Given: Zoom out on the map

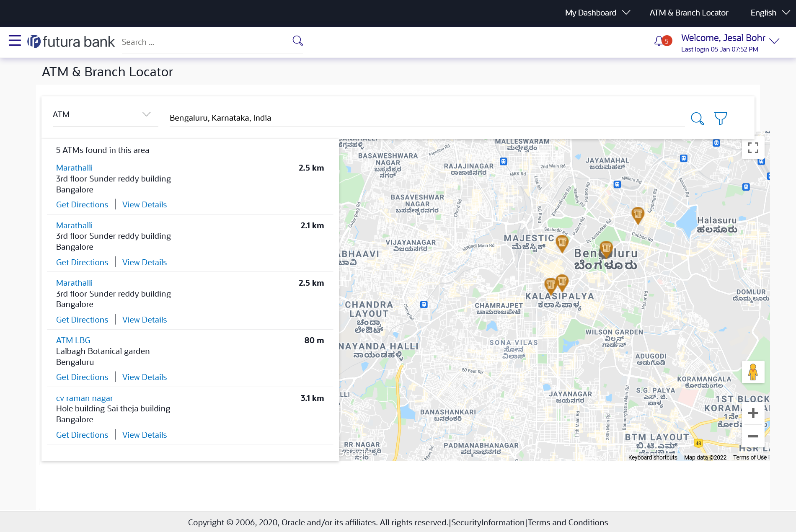Looking at the screenshot, I should [x=753, y=436].
